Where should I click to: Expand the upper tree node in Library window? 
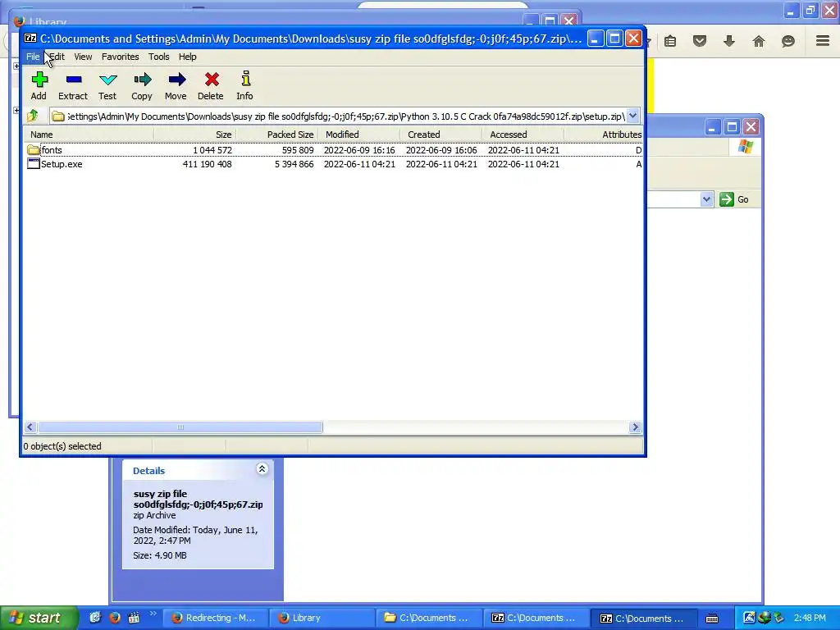click(x=16, y=66)
